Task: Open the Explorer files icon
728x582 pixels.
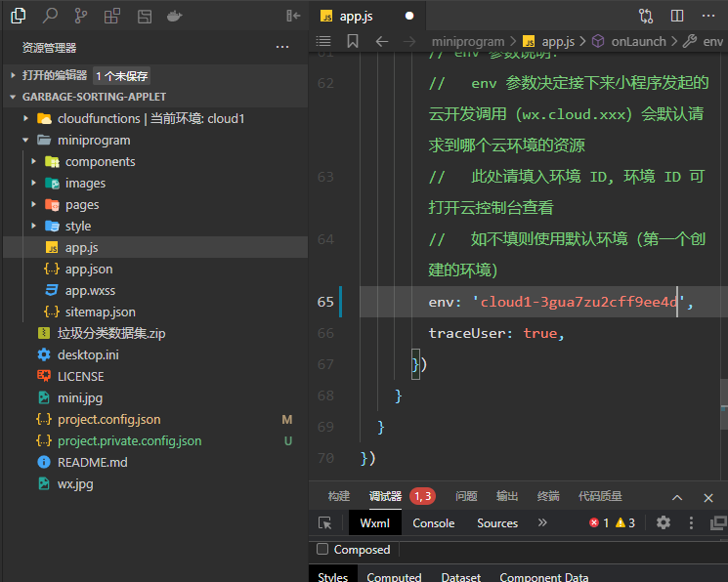Action: pos(19,16)
